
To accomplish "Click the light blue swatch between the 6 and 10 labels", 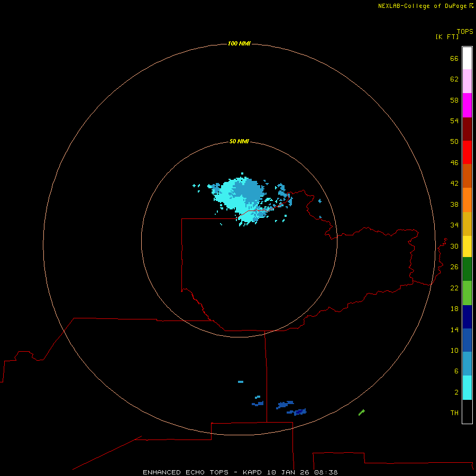I will tap(467, 363).
